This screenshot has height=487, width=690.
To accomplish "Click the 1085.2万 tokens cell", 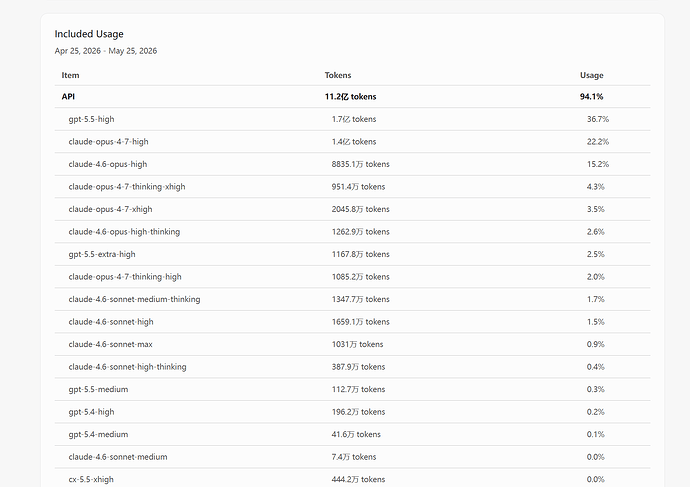I will [x=360, y=277].
